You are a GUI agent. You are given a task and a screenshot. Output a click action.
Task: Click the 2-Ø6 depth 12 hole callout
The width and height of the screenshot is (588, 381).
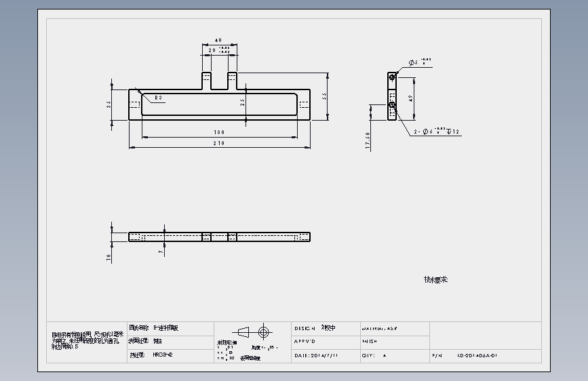(437, 132)
